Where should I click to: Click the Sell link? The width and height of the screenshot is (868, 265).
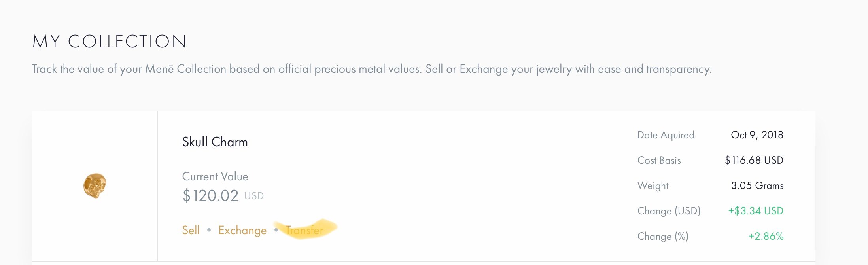pos(191,230)
